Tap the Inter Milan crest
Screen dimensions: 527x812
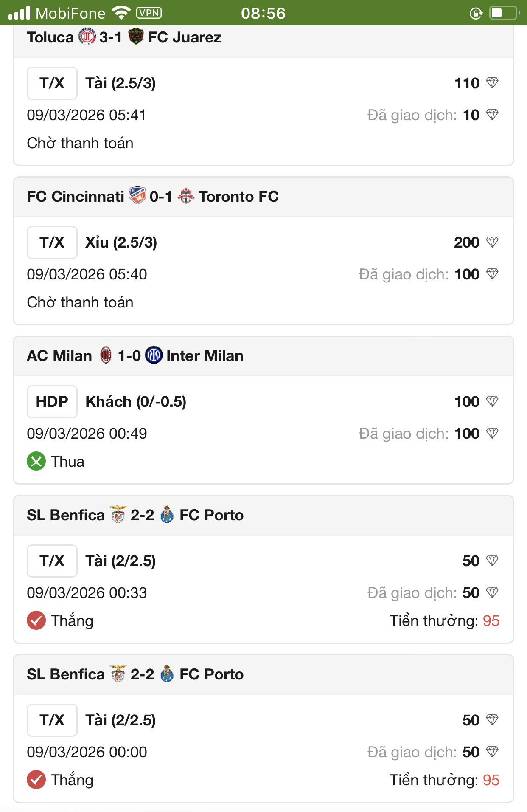click(154, 355)
